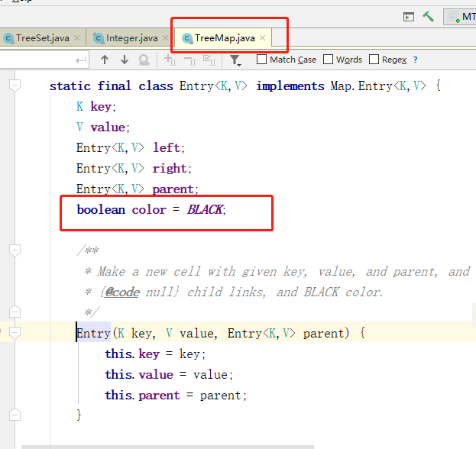
Task: Click fold end marker of Javadoc comment
Action: click(15, 312)
